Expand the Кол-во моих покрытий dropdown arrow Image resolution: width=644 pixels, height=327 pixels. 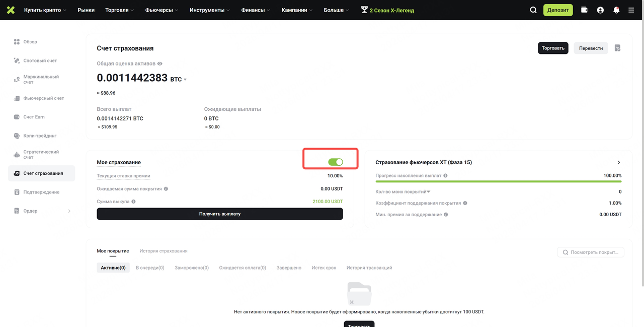(x=429, y=191)
